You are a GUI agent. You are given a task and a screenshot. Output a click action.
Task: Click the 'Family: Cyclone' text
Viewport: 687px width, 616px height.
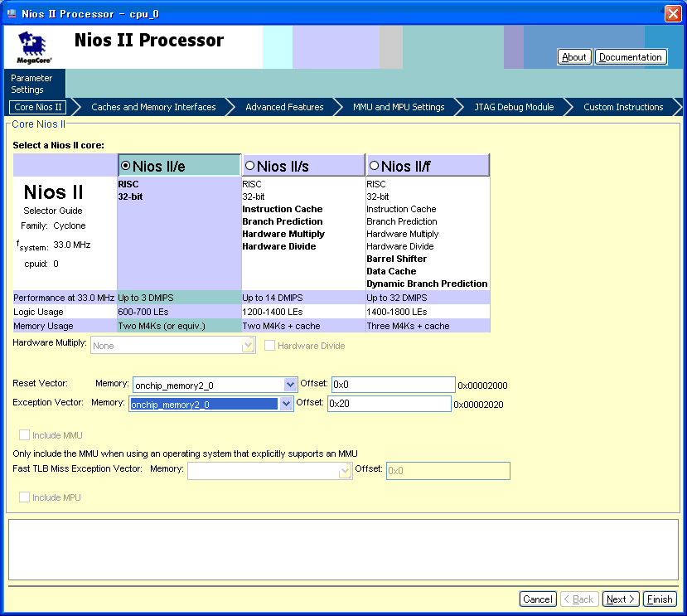(x=53, y=226)
